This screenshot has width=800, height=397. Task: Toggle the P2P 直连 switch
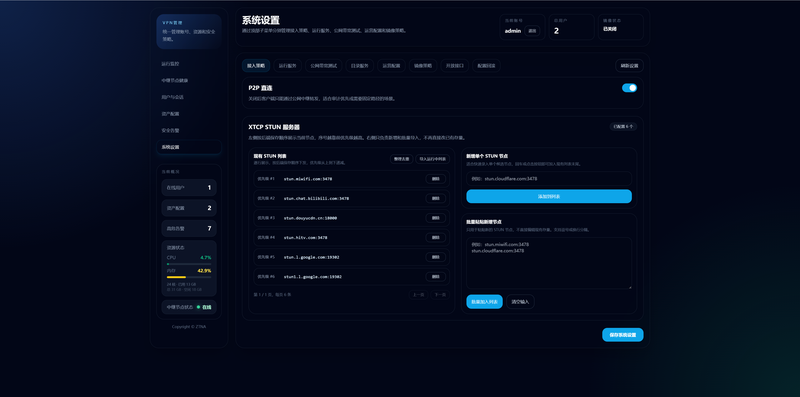pyautogui.click(x=629, y=88)
